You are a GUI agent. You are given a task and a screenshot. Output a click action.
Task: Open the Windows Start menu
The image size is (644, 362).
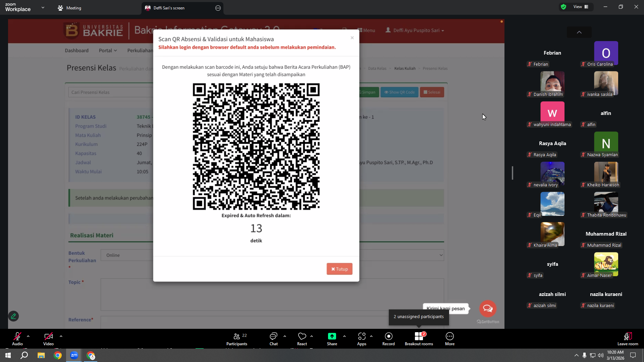(x=8, y=355)
